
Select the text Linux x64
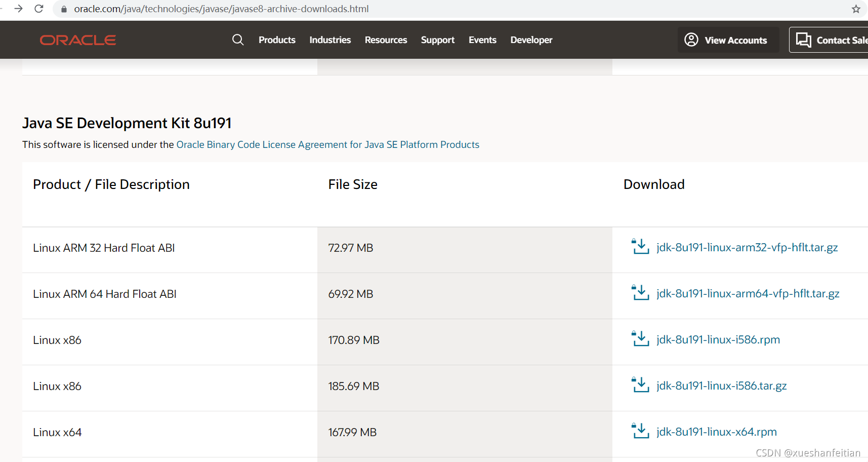[57, 432]
